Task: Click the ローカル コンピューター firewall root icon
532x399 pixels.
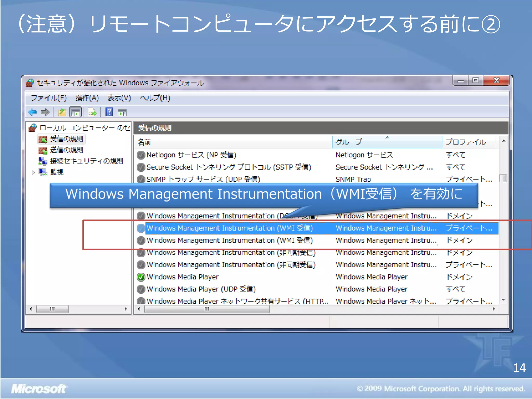Action: pyautogui.click(x=33, y=128)
